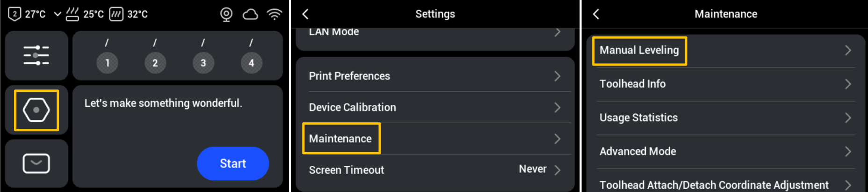Tap the Wi-Fi signal icon
The width and height of the screenshot is (868, 192).
(275, 15)
